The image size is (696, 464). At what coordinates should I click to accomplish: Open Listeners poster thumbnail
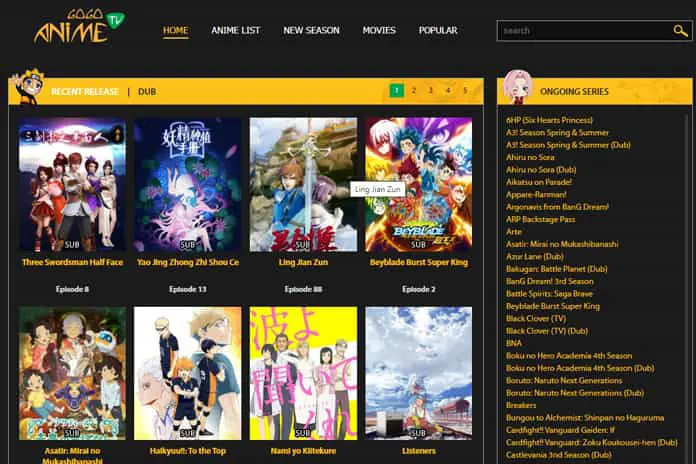419,373
